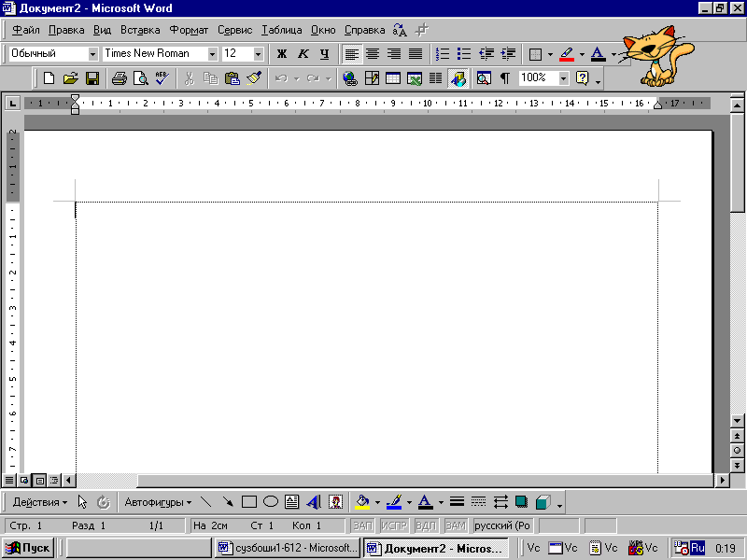This screenshot has width=747, height=560.
Task: Open the Формат menu
Action: click(x=189, y=30)
